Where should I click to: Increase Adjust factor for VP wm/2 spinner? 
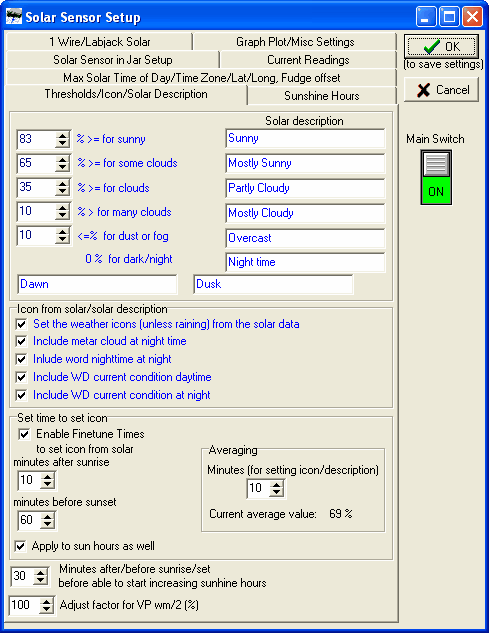click(47, 601)
